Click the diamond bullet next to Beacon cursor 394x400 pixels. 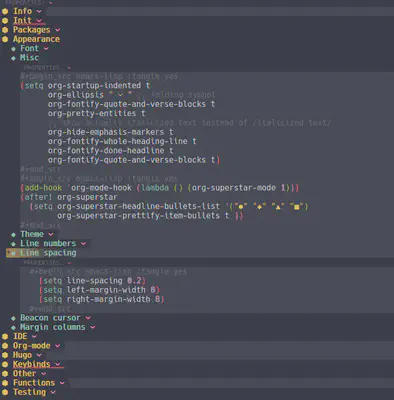pos(13,318)
